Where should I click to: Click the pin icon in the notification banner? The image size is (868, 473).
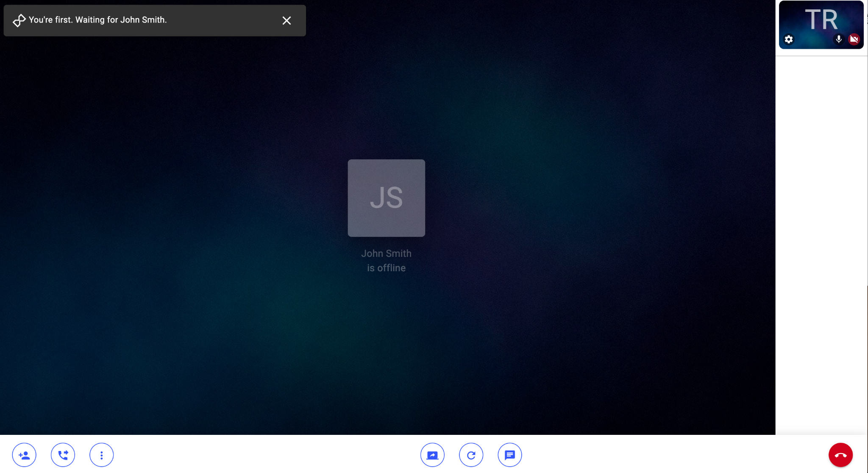click(x=19, y=20)
